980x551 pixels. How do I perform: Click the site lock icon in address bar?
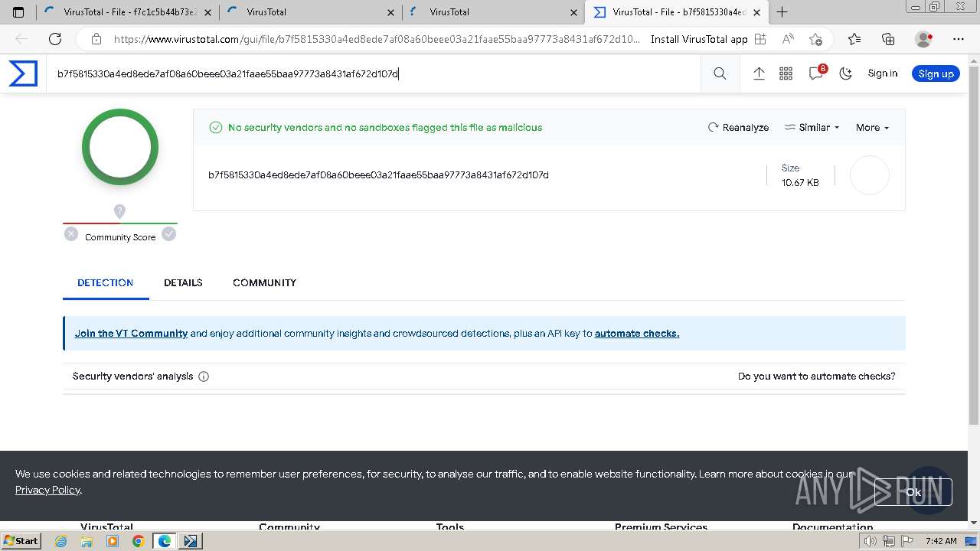[x=96, y=39]
